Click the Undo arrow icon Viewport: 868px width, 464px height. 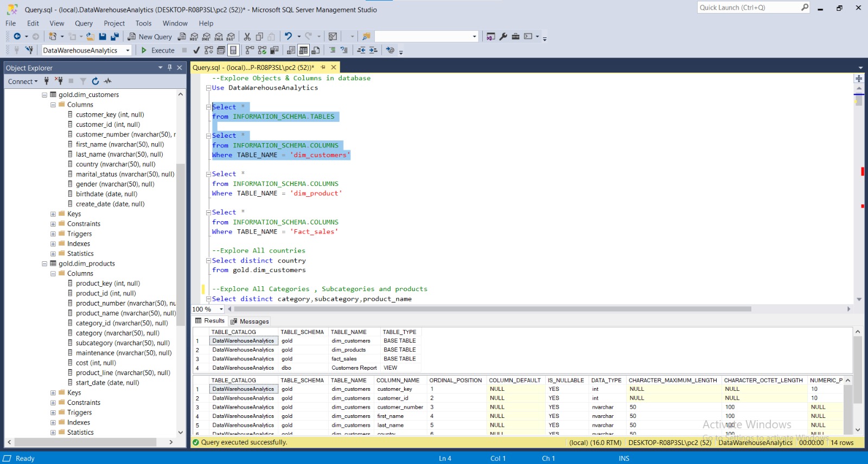tap(288, 37)
